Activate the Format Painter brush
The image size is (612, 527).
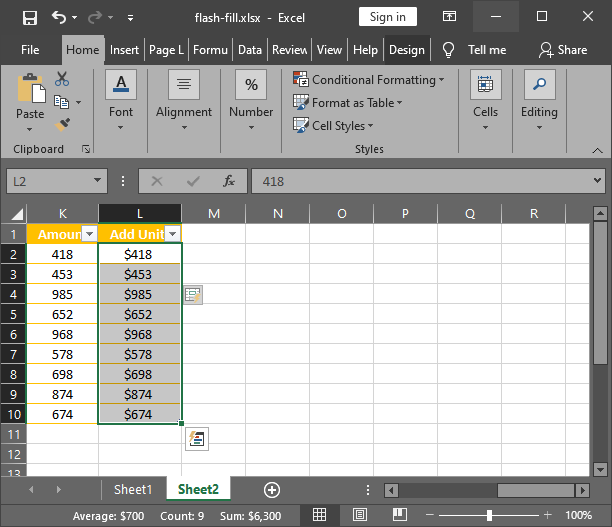click(62, 125)
